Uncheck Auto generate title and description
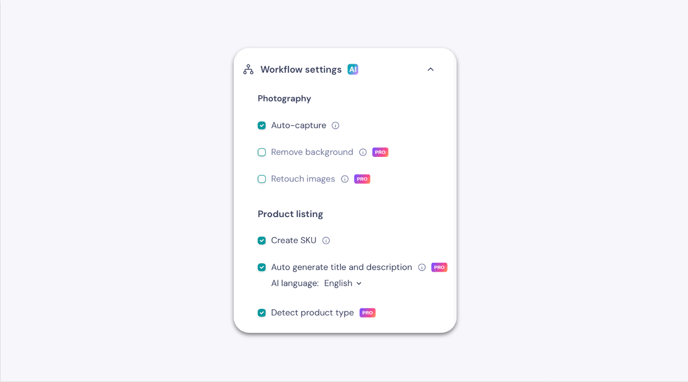Image resolution: width=688 pixels, height=382 pixels. 262,267
